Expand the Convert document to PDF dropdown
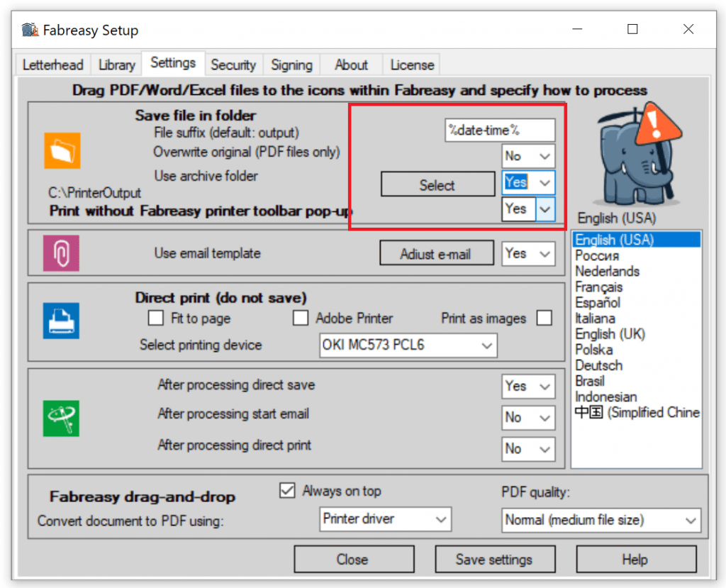 click(385, 519)
